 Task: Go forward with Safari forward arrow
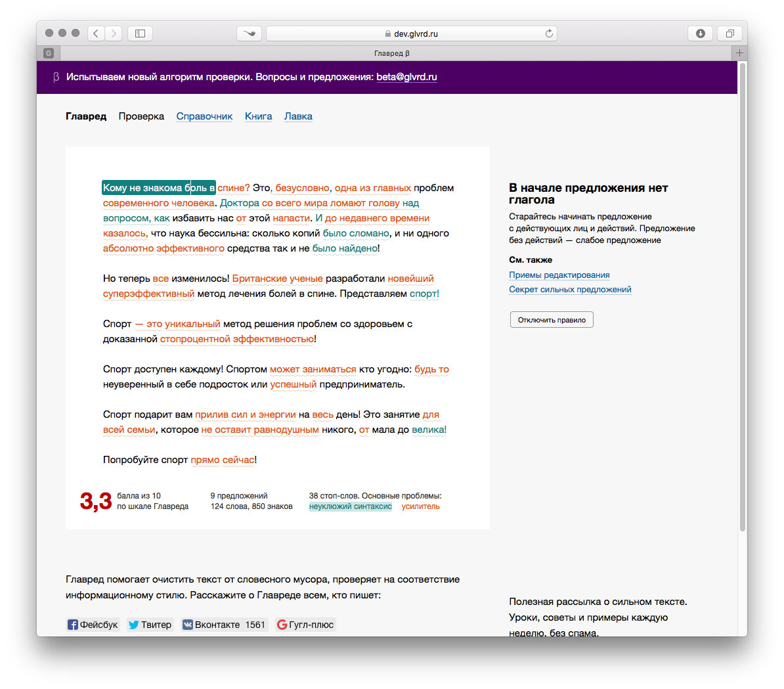[x=114, y=33]
